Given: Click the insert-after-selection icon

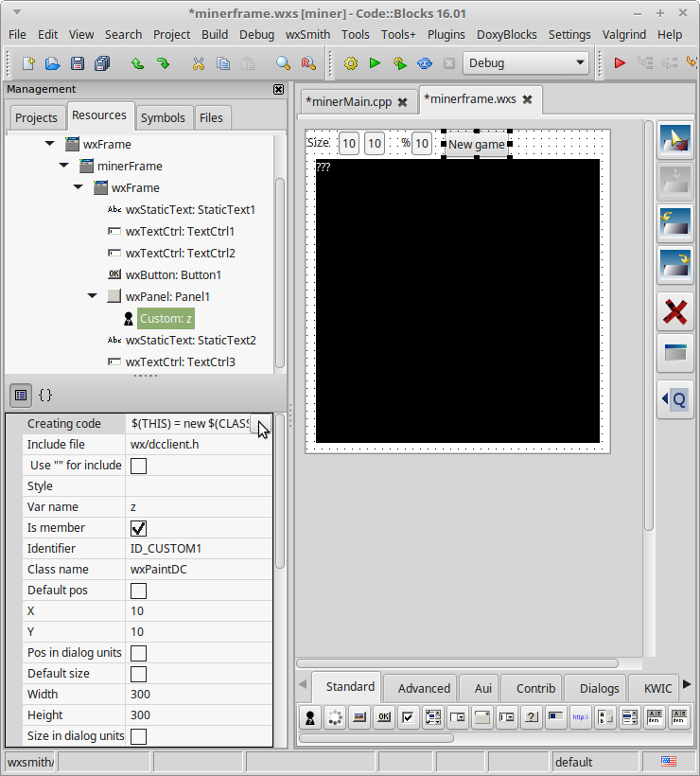Looking at the screenshot, I should point(675,266).
